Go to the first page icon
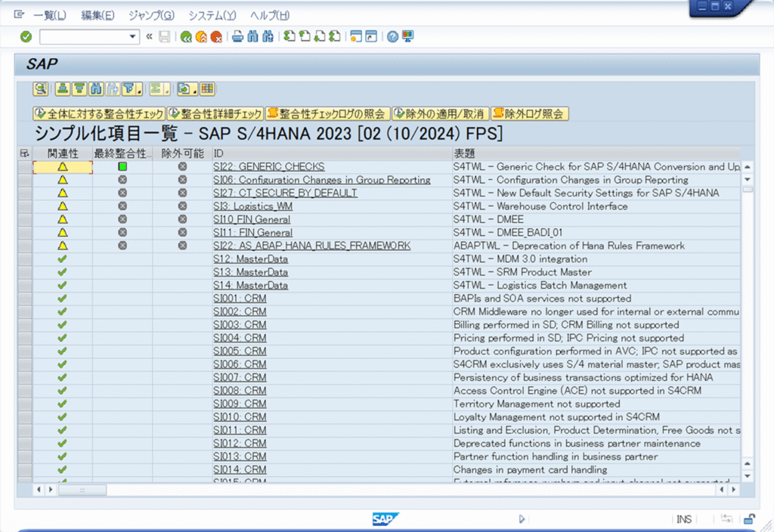This screenshot has height=532, width=774. click(289, 36)
